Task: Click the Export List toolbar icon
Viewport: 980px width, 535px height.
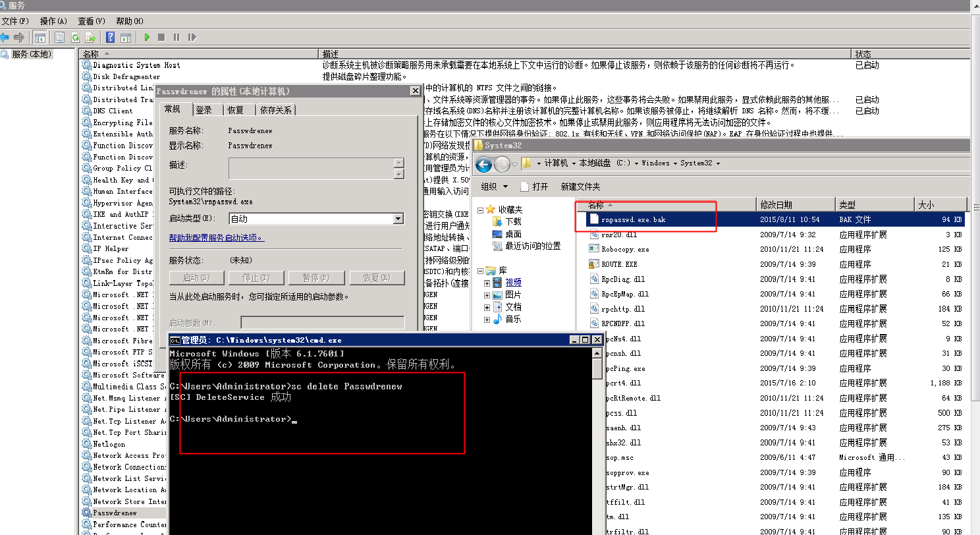Action: [90, 38]
